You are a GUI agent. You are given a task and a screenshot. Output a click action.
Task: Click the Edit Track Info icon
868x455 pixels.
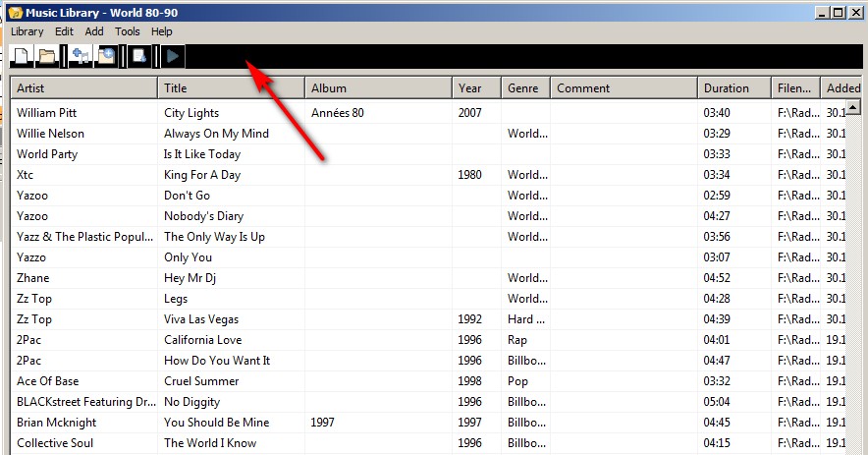point(139,57)
